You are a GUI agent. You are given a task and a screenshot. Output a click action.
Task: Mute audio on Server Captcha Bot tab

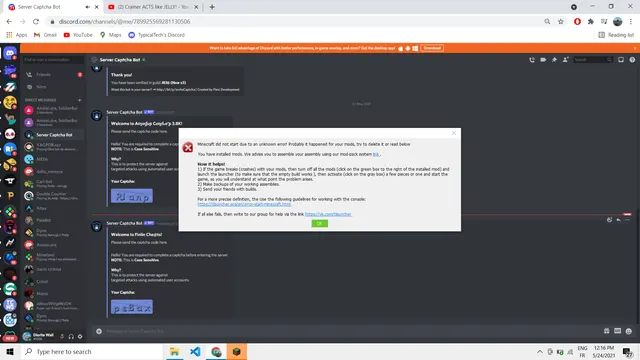click(87, 7)
